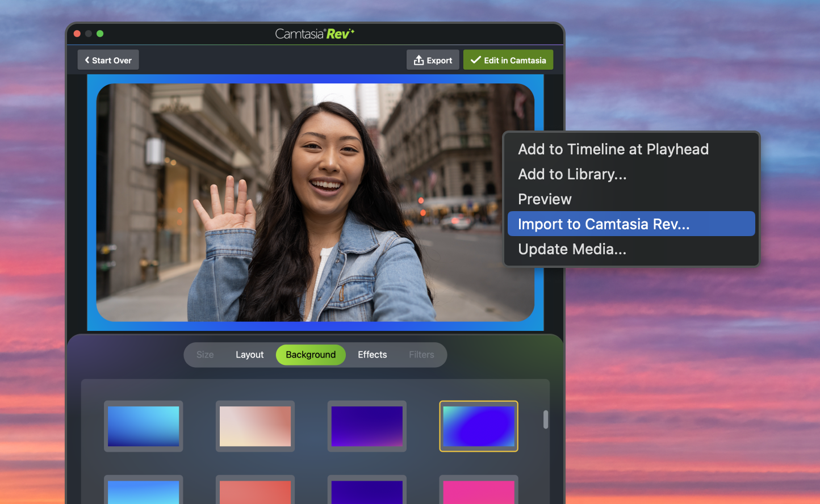
Task: Pick the cream-to-salmon gradient background swatch
Action: tap(255, 426)
